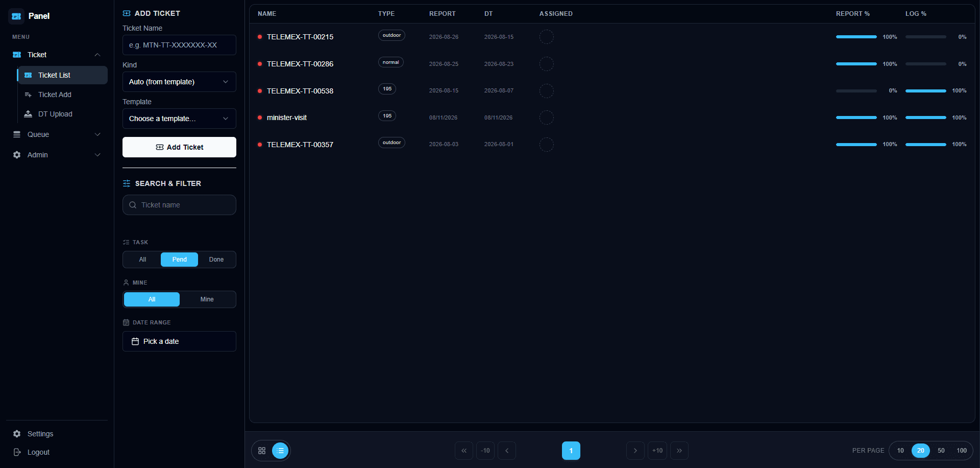Click assigned avatar for minister-visit
Screen dimensions: 980x468
[x=547, y=118]
